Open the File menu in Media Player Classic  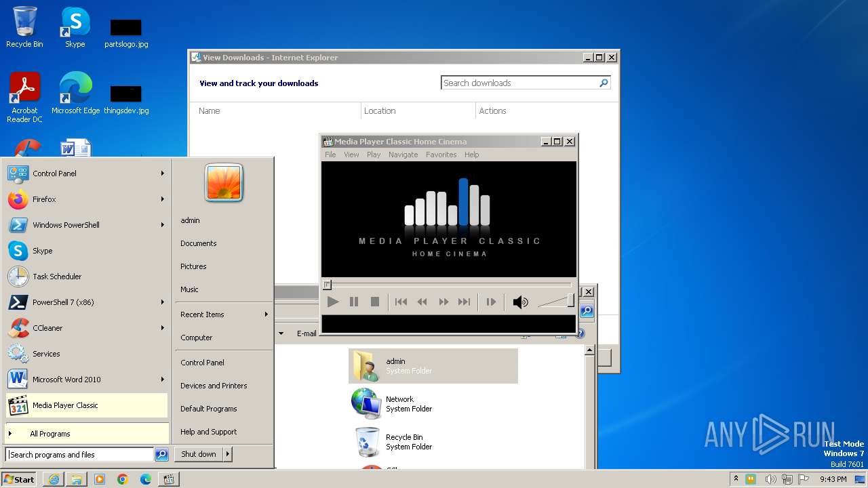click(x=330, y=155)
